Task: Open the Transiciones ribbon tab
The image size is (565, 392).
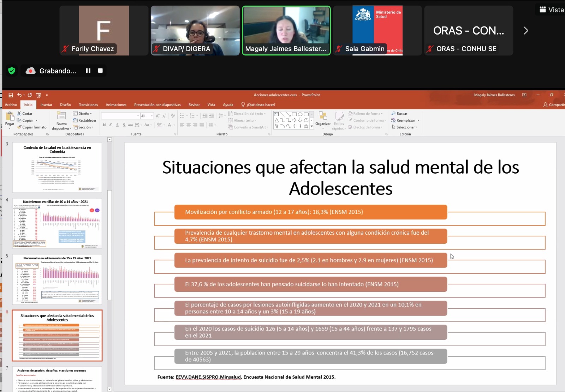Action: (88, 105)
